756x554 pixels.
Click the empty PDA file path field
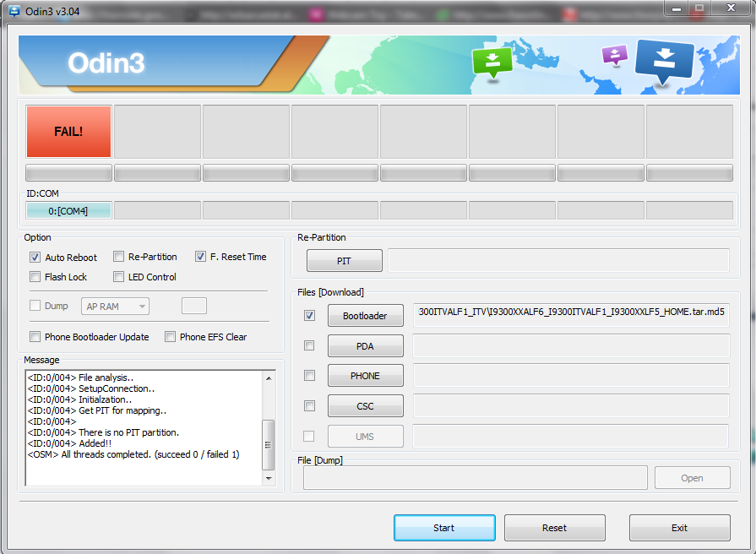[x=571, y=345]
